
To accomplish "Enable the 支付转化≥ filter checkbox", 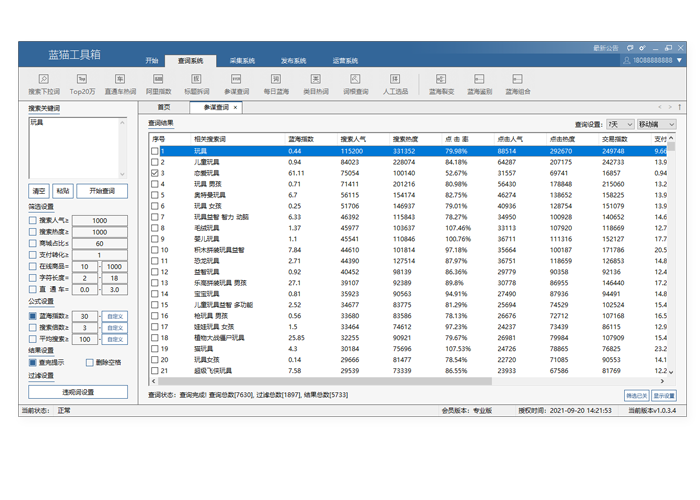I will [33, 255].
